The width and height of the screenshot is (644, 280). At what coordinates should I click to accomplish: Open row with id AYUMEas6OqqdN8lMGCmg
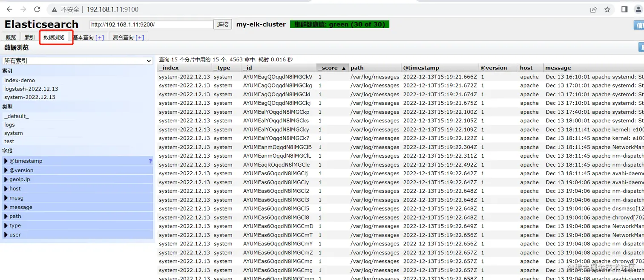click(x=278, y=270)
